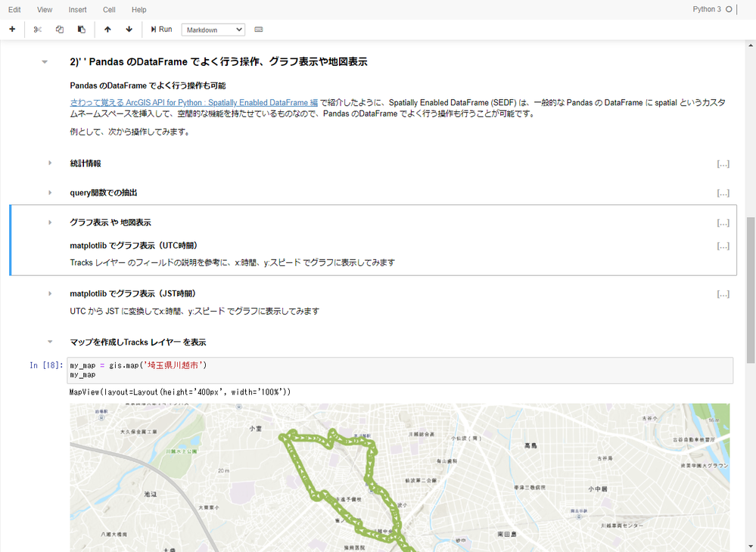
Task: Click the matplotlib でグラフ表示（UTC時間） heading
Action: [135, 246]
